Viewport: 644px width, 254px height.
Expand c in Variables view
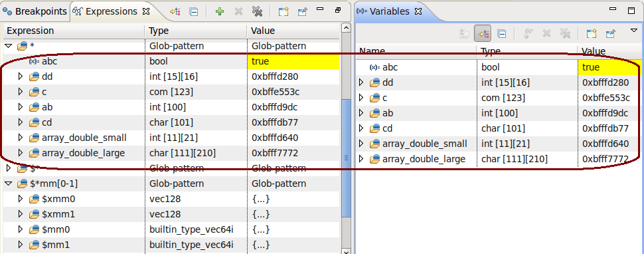[x=361, y=98]
